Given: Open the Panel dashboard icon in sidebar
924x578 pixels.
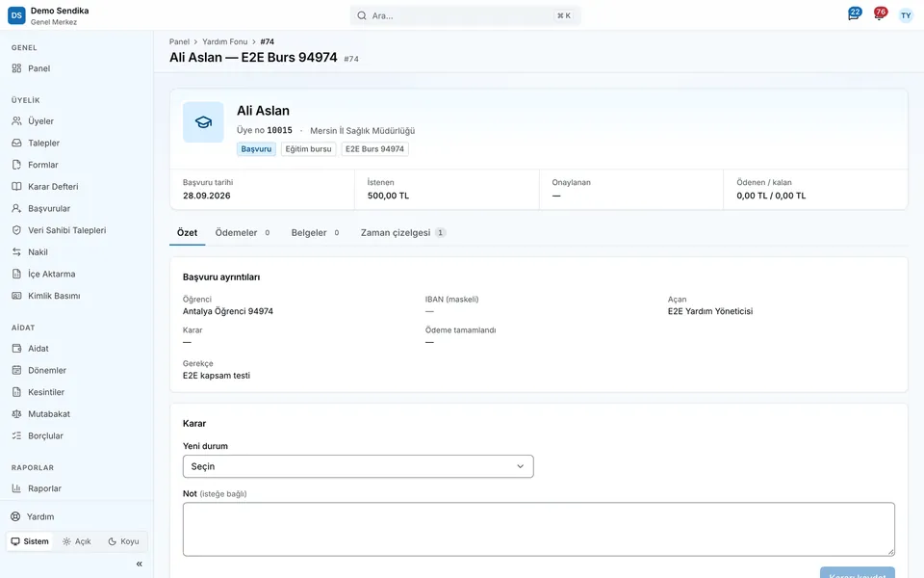Looking at the screenshot, I should tap(16, 68).
